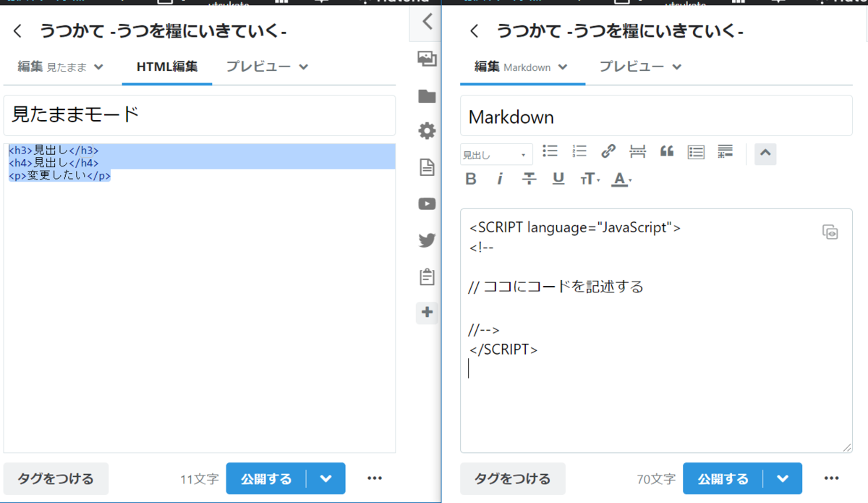Open the text color A dropdown
The height and width of the screenshot is (503, 868).
point(621,179)
